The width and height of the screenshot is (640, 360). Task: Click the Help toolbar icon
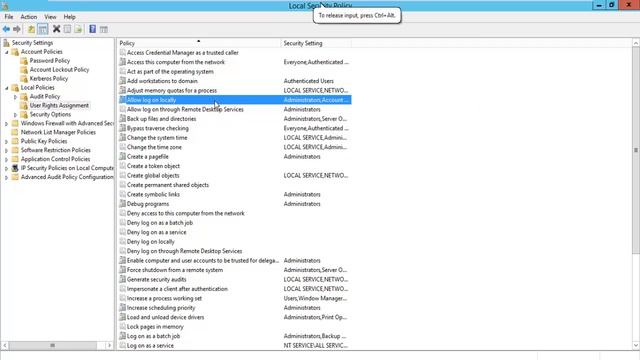point(93,29)
